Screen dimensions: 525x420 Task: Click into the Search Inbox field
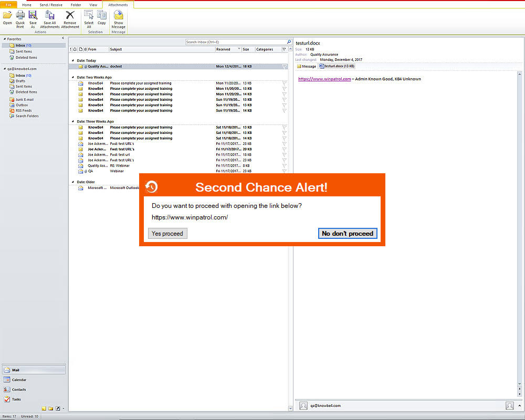tap(236, 42)
